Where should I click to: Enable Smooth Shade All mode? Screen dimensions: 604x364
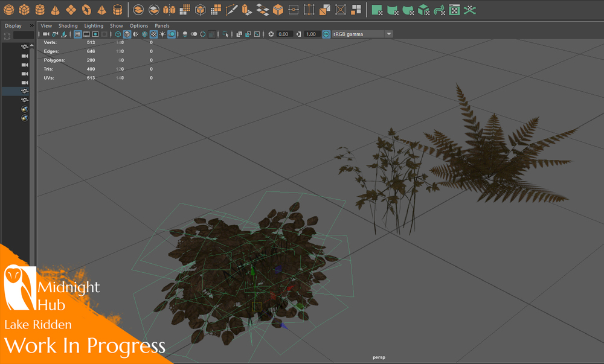(x=127, y=34)
